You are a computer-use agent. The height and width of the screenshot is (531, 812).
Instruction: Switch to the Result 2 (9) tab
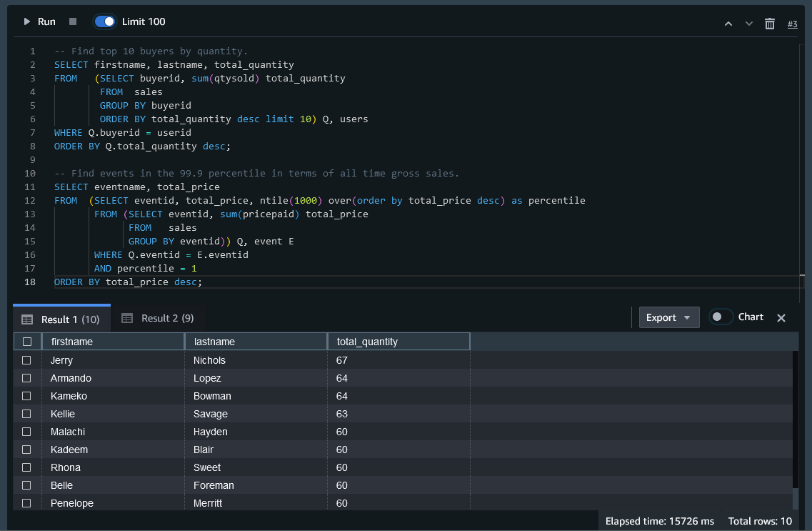click(157, 318)
